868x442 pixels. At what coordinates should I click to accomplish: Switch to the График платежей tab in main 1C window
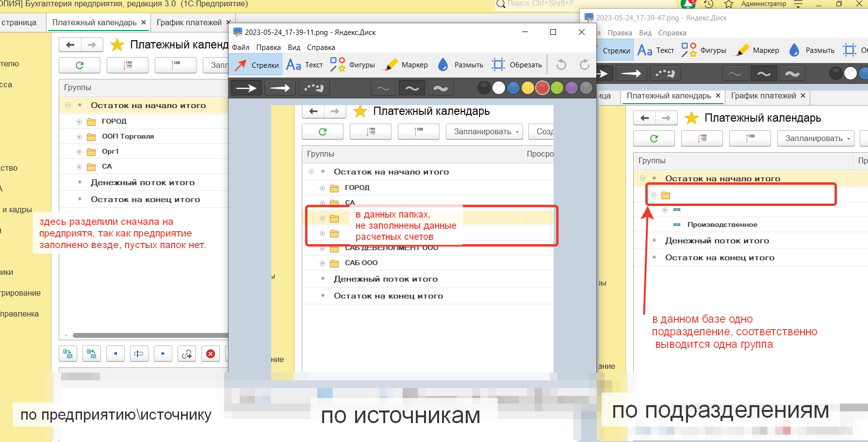(189, 22)
